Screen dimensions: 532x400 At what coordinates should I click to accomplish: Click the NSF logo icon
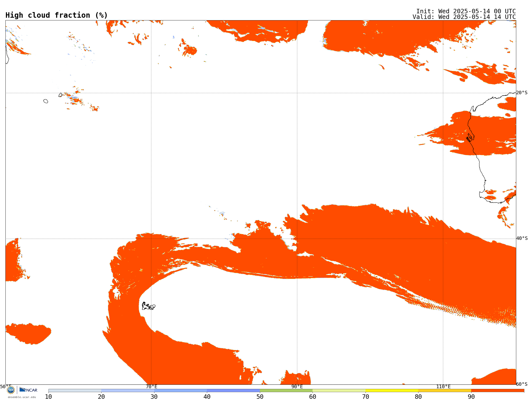[11, 390]
